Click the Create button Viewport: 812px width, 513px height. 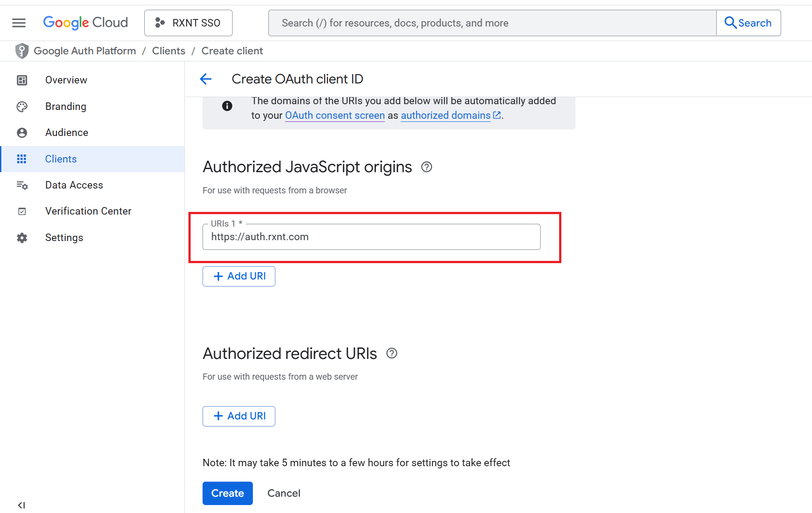click(227, 493)
